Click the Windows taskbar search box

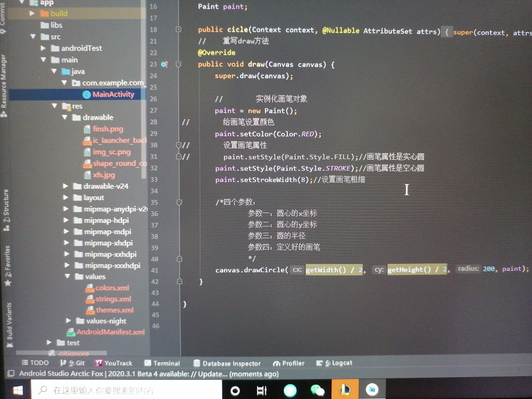[x=126, y=390]
